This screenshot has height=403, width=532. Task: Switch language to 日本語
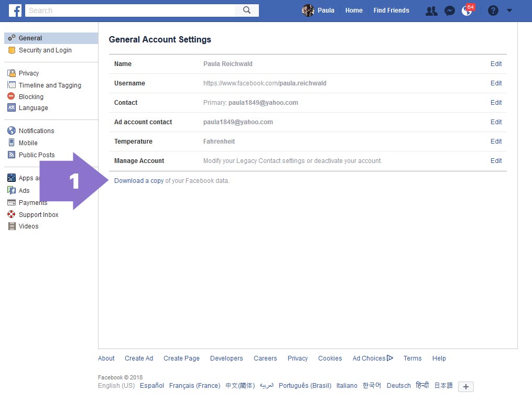443,385
